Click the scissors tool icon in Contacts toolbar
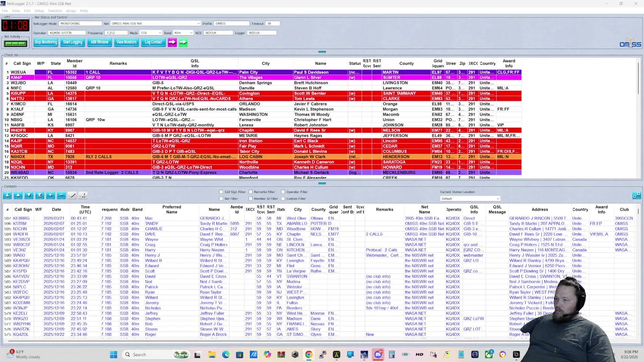The width and height of the screenshot is (644, 362). click(x=83, y=196)
